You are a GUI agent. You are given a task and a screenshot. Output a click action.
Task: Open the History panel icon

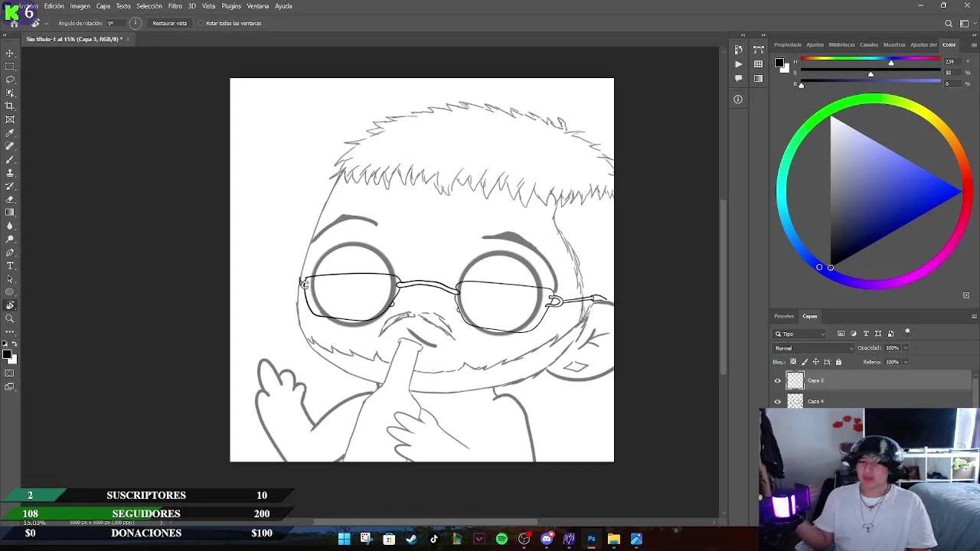pos(738,50)
